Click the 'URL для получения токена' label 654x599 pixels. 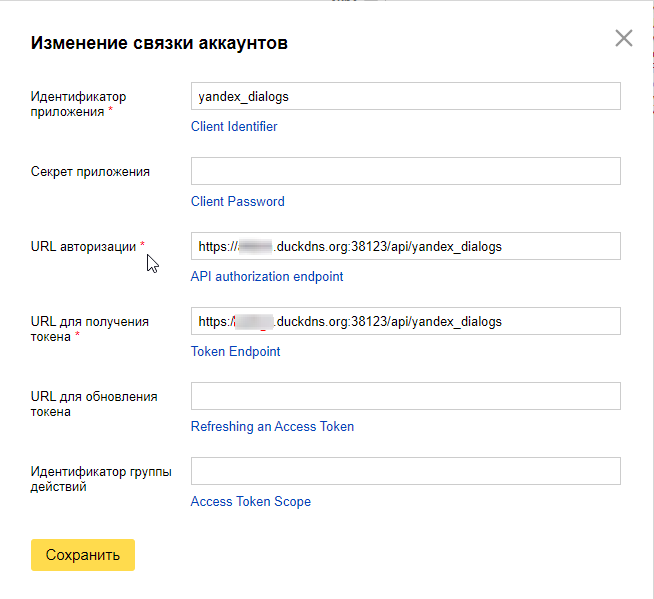[x=90, y=329]
